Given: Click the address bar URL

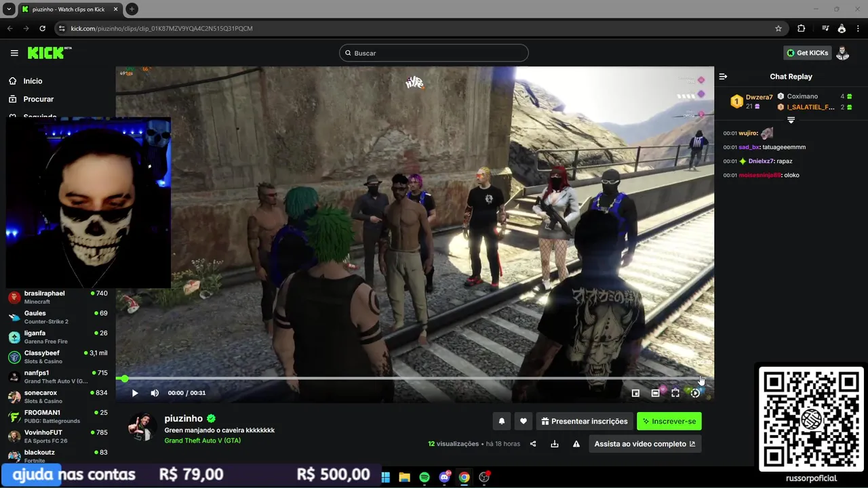Looking at the screenshot, I should click(161, 28).
